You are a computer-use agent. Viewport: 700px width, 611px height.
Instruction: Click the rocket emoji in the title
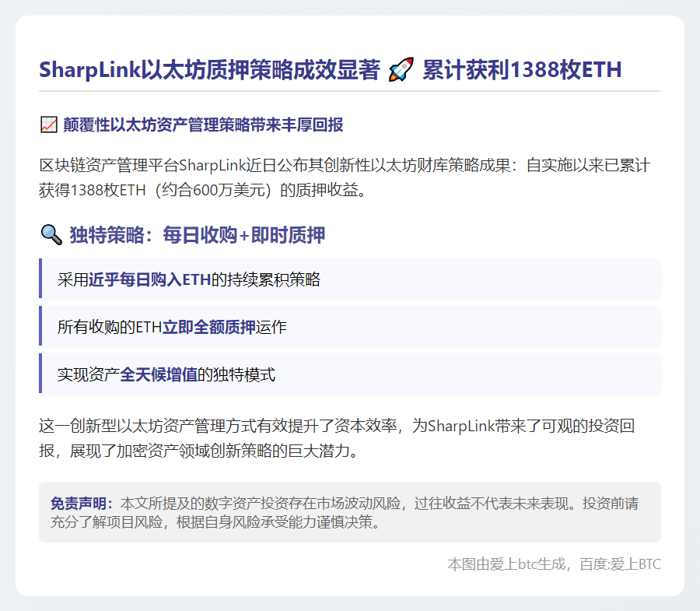(401, 71)
